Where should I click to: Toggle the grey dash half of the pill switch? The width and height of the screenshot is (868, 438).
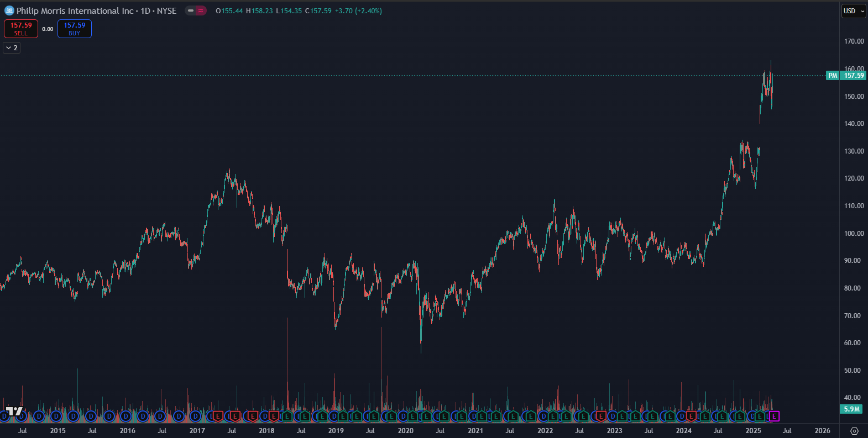click(x=191, y=10)
